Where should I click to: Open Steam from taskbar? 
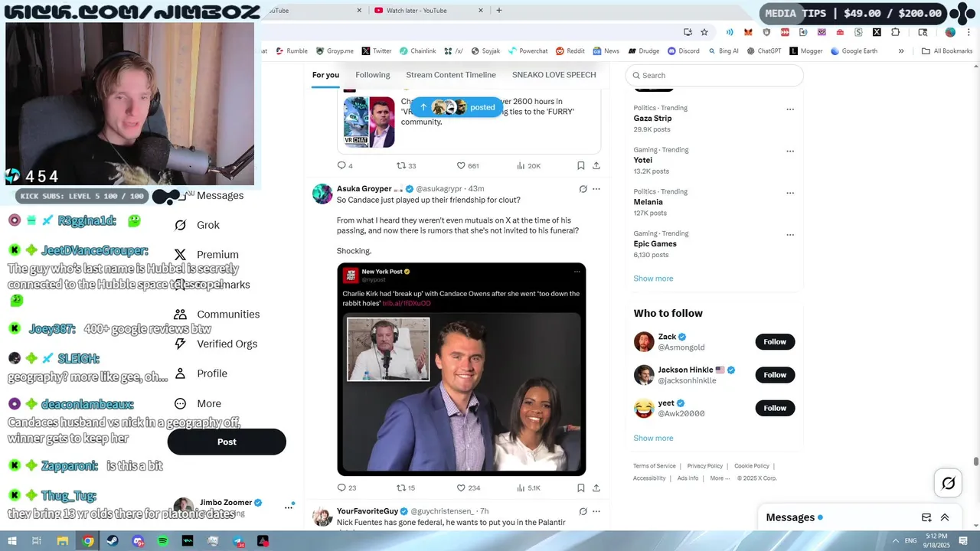tap(113, 541)
